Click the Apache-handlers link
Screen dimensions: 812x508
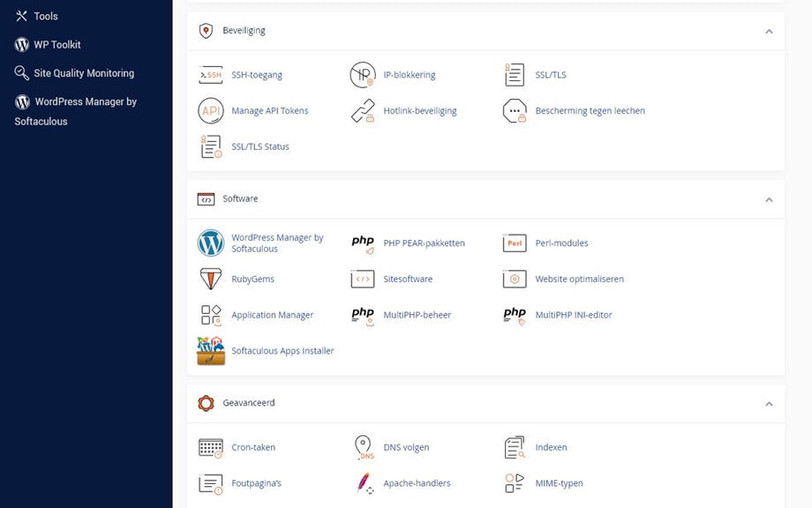[x=417, y=483]
